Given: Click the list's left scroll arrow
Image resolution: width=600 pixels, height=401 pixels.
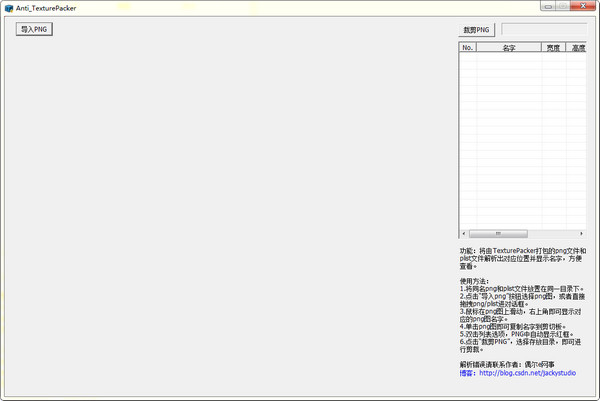Looking at the screenshot, I should tap(464, 233).
